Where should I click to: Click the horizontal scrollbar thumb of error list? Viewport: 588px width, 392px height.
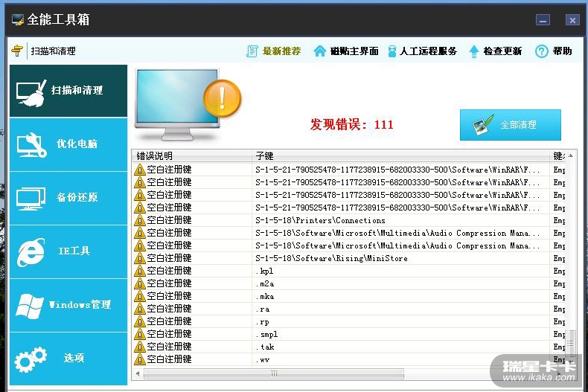[274, 373]
